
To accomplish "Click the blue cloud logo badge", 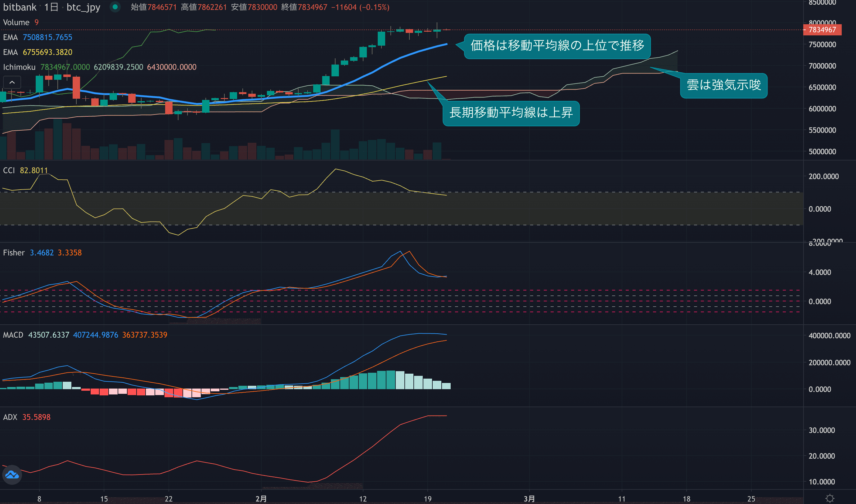I will 12,475.
